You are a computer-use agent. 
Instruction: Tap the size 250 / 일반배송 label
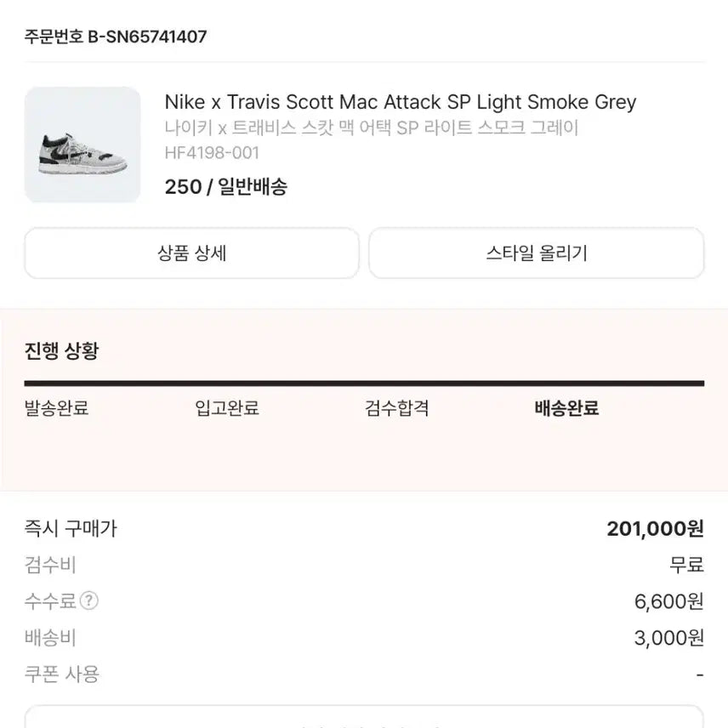click(225, 187)
